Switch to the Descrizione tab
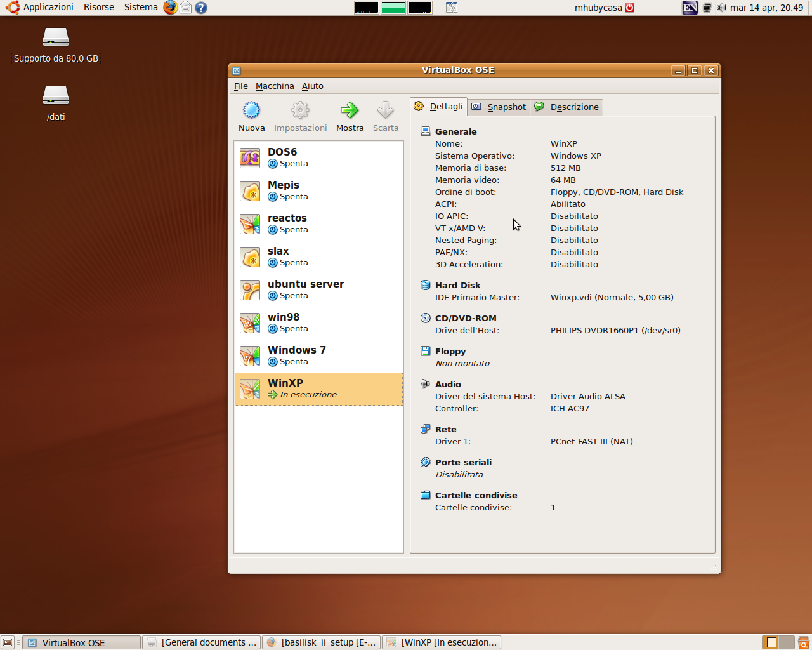The height and width of the screenshot is (650, 812). (566, 107)
